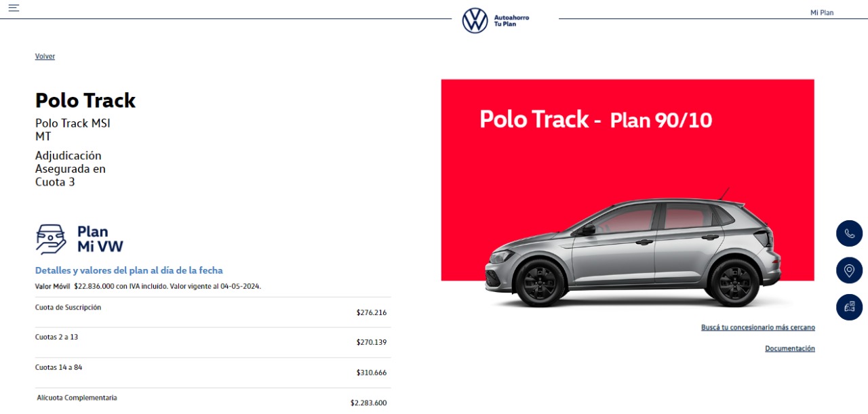
Task: Click the Polo Track - Plan 90/10 banner title
Action: point(595,120)
